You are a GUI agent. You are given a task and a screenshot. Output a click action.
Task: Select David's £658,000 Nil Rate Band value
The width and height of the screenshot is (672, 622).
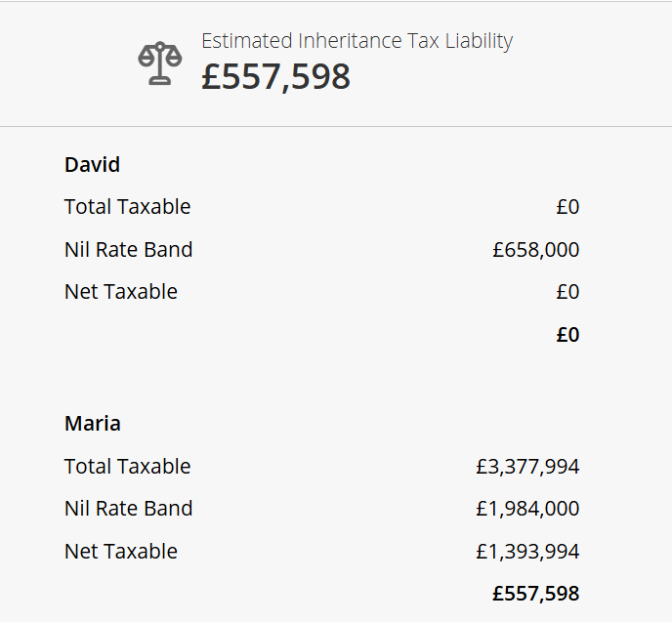pyautogui.click(x=536, y=250)
